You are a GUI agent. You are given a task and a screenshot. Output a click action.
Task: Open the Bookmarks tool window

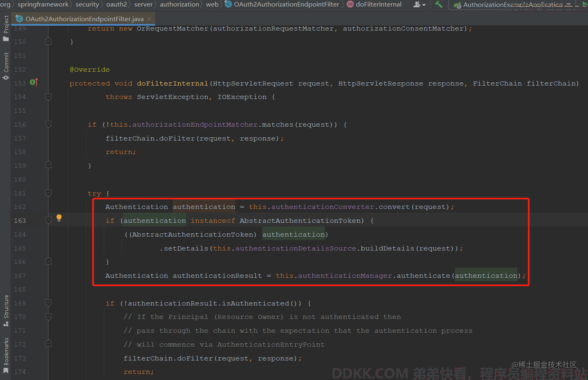pyautogui.click(x=6, y=355)
